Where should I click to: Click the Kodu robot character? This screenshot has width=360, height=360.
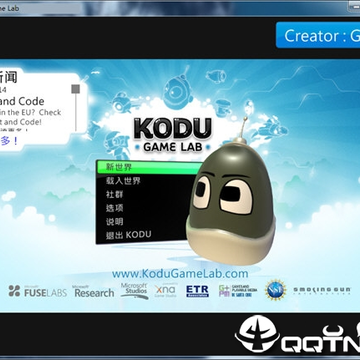230,202
